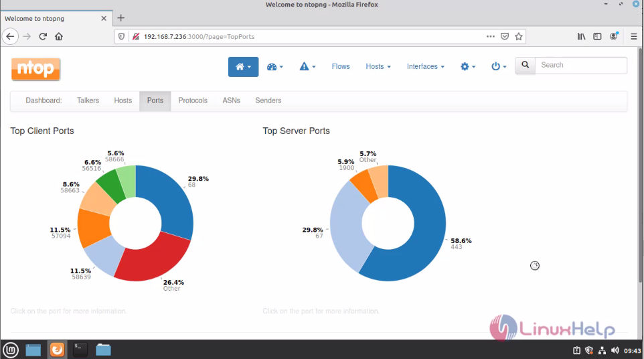
Task: Toggle the Firefox sidebar icon
Action: tap(597, 37)
